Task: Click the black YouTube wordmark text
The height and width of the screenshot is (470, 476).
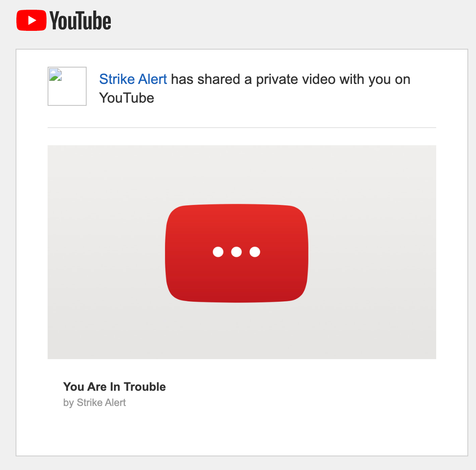Action: click(x=80, y=21)
